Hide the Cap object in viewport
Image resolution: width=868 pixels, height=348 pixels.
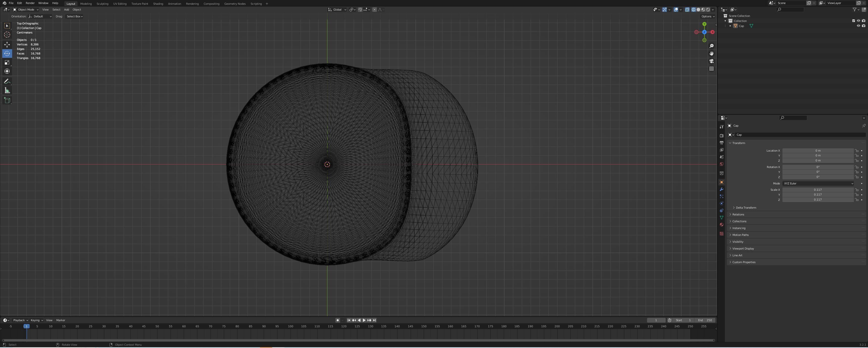(x=858, y=26)
